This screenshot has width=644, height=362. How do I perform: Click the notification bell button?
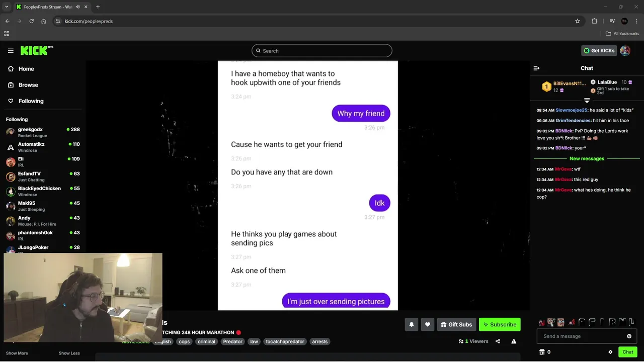[x=411, y=324]
